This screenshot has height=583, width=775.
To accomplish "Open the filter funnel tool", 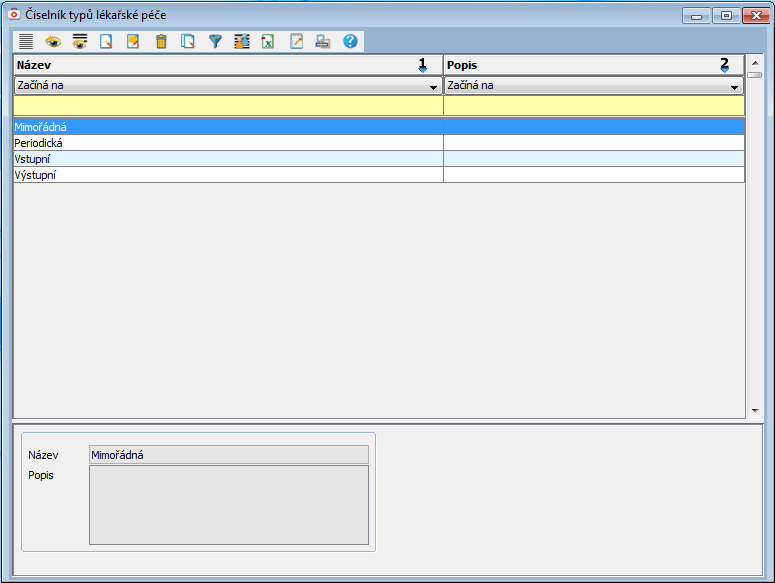I will [214, 42].
